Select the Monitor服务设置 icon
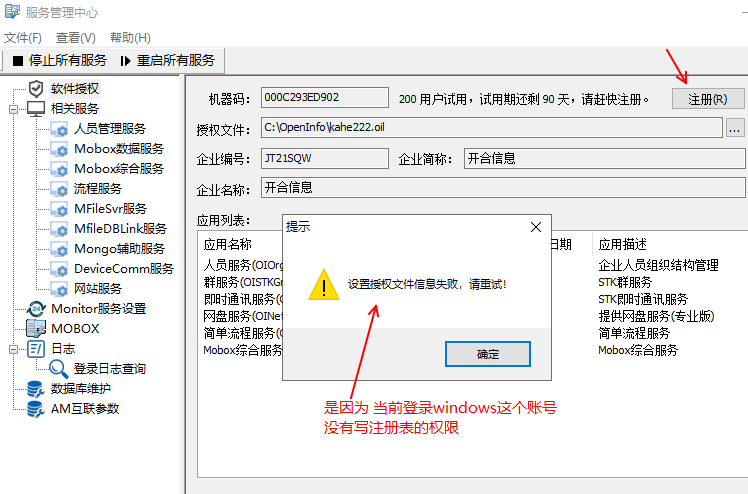The width and height of the screenshot is (748, 494). [x=36, y=308]
